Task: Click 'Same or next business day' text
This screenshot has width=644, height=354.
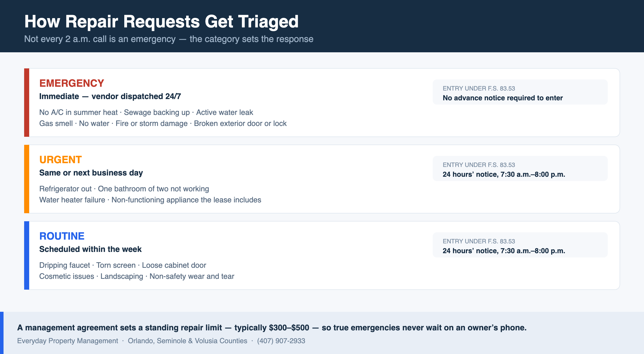Action: coord(91,173)
